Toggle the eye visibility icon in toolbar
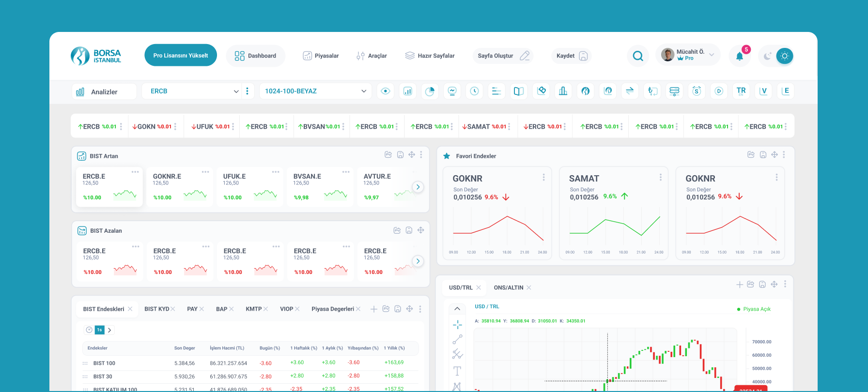This screenshot has height=392, width=868. [x=386, y=91]
